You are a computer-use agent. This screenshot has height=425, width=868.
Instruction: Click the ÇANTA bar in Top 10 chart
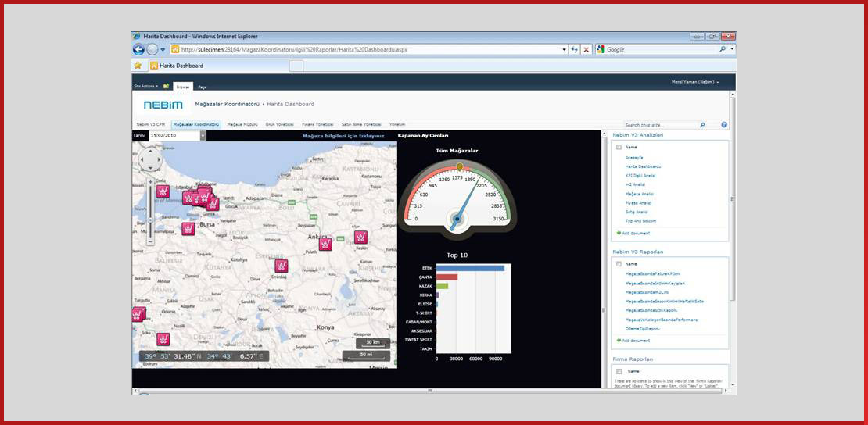pos(447,277)
